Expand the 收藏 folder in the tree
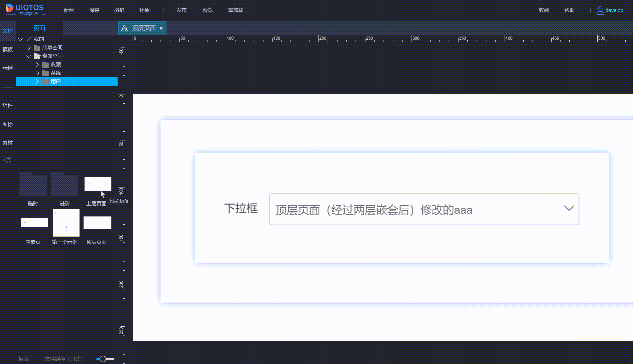Viewport: 633px width, 364px height. point(37,64)
